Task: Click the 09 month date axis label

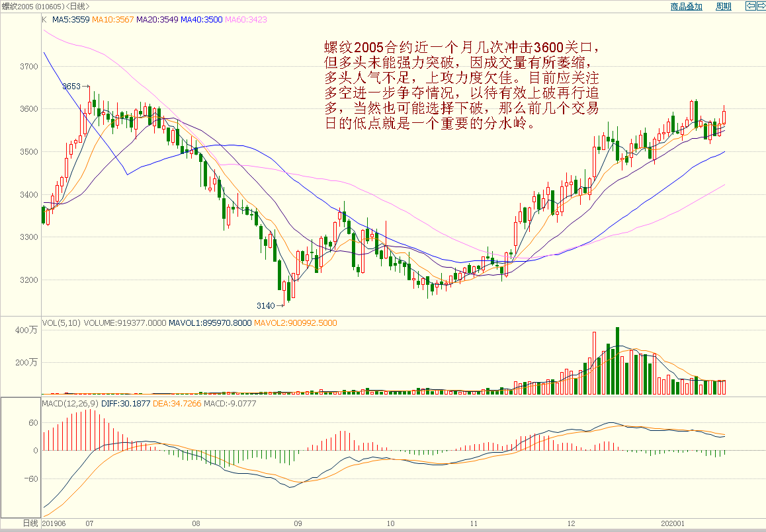Action: point(298,523)
